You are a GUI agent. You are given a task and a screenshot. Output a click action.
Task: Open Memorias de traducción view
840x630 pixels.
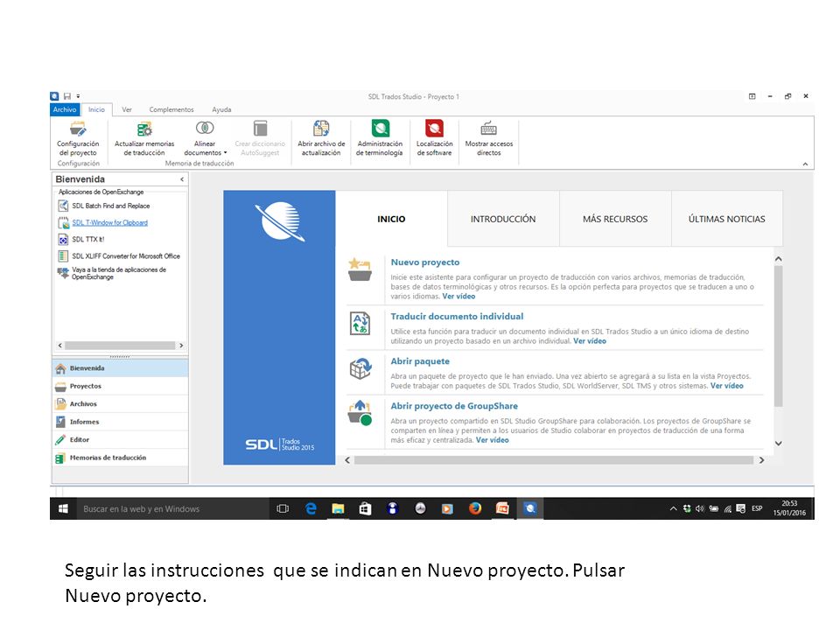(x=120, y=458)
